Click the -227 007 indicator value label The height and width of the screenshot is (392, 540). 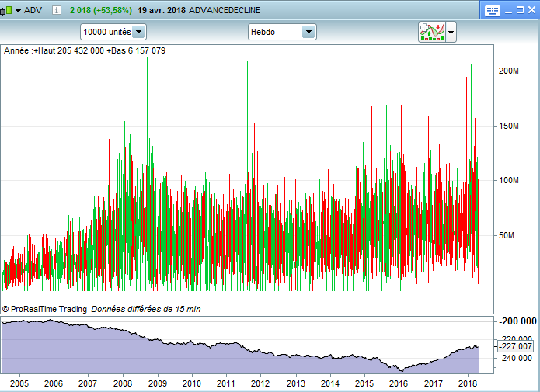pyautogui.click(x=516, y=346)
